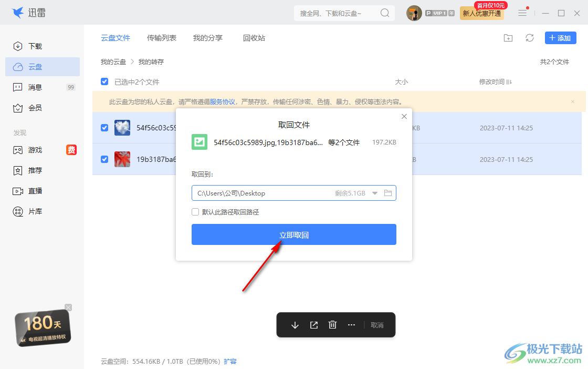Click the new folder icon
The width and height of the screenshot is (588, 369).
click(x=508, y=38)
